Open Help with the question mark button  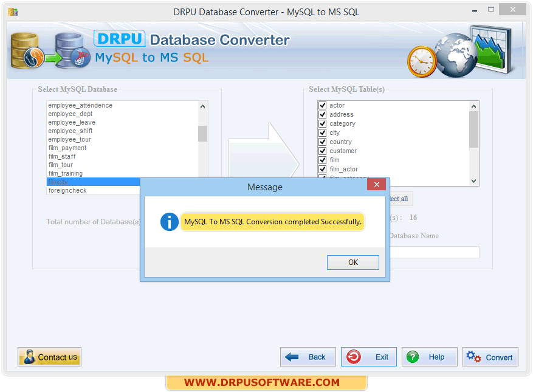(x=429, y=357)
